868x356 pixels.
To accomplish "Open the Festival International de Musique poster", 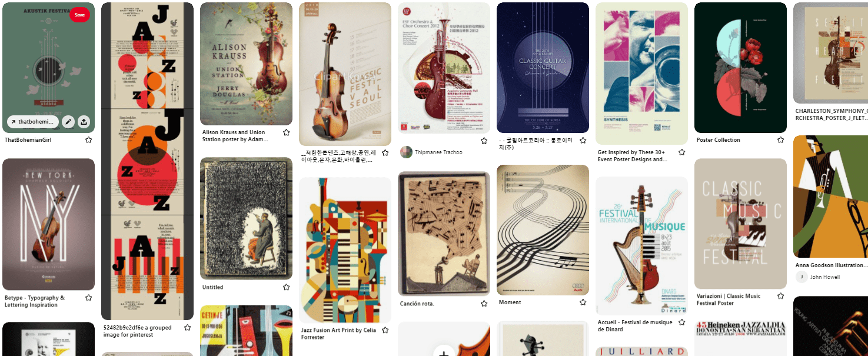I will click(641, 246).
